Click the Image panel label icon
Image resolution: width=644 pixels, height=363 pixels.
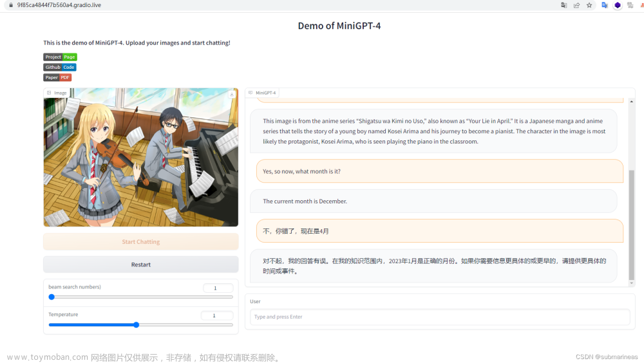pos(49,93)
